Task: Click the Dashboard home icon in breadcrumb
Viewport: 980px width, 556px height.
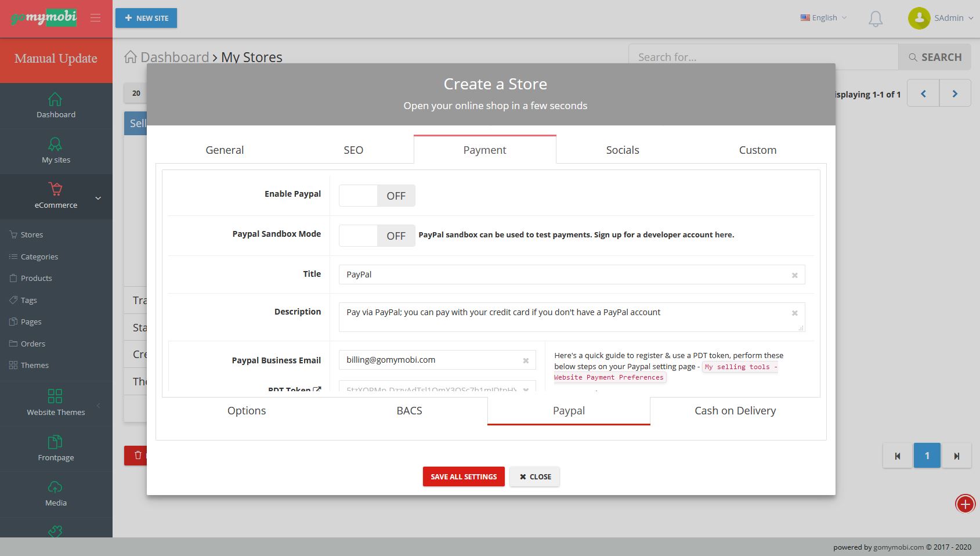Action: tap(131, 57)
